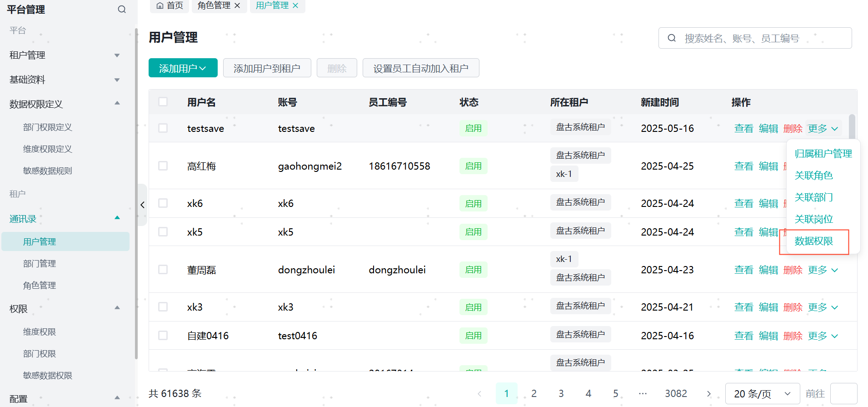
Task: Go to page 2 in pagination
Action: pyautogui.click(x=534, y=394)
